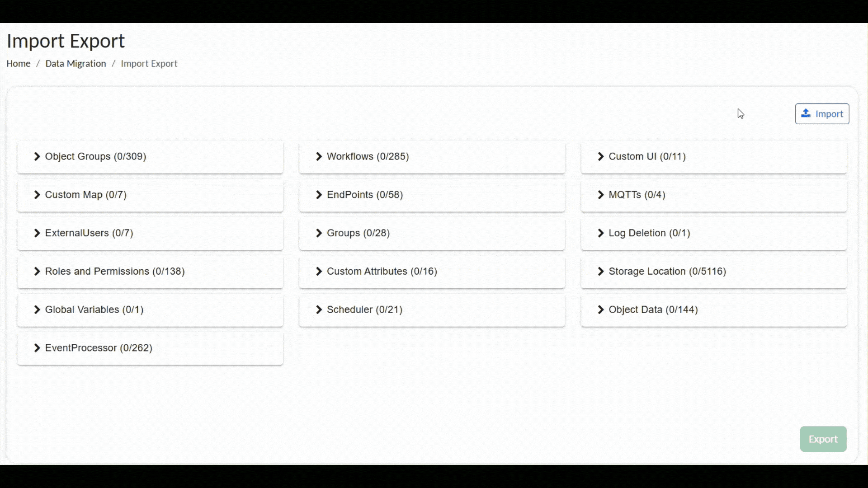The height and width of the screenshot is (488, 868).
Task: Go to Home breadcrumb link
Action: (x=19, y=64)
